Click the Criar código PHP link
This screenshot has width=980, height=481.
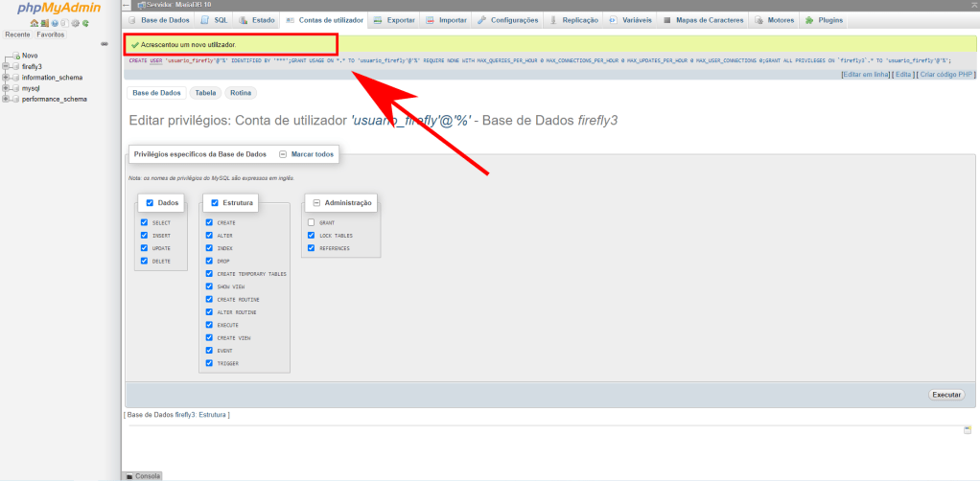click(946, 74)
